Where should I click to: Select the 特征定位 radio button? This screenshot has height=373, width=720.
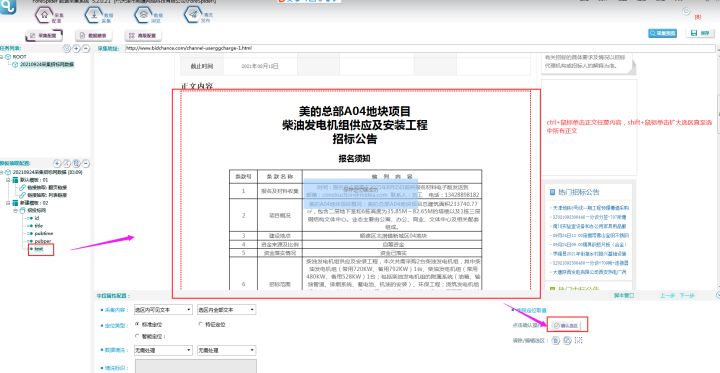point(200,324)
